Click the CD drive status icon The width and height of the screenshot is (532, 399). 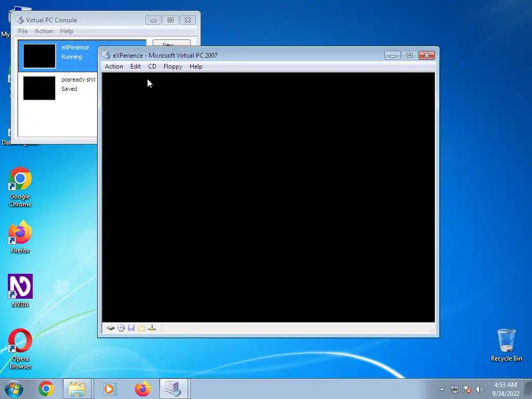(x=121, y=328)
